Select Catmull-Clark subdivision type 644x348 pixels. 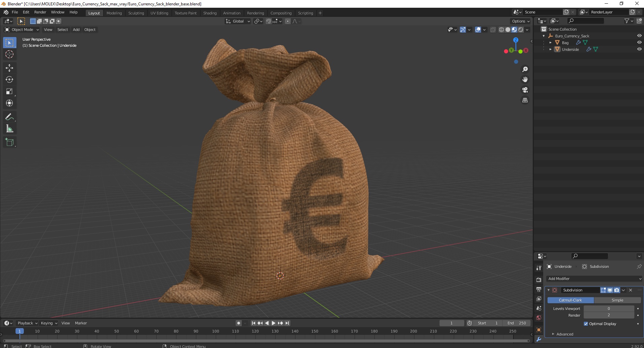click(x=570, y=300)
